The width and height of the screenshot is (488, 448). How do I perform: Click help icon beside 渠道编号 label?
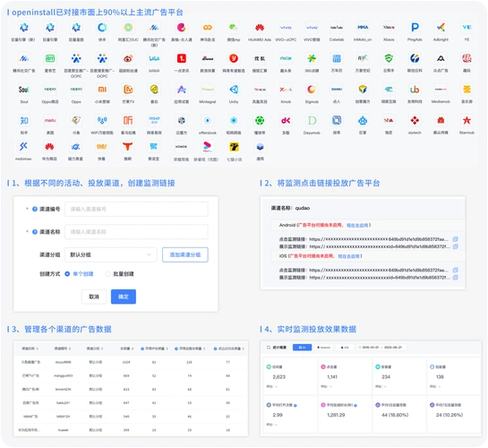point(35,209)
